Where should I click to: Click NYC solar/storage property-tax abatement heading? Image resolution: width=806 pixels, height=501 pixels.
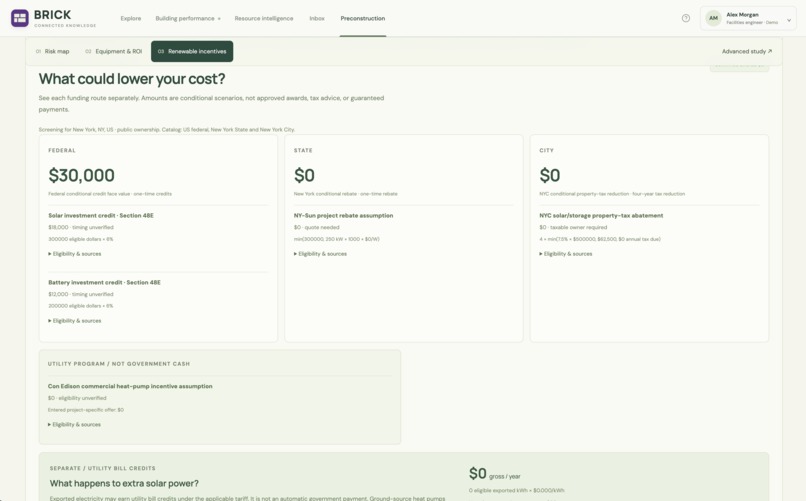click(601, 216)
